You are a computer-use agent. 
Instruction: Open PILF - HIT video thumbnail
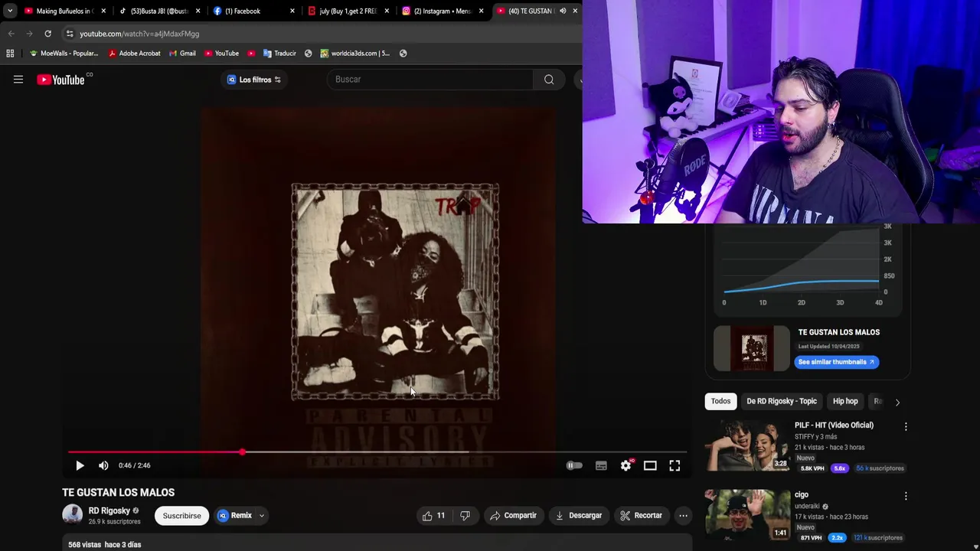[747, 445]
